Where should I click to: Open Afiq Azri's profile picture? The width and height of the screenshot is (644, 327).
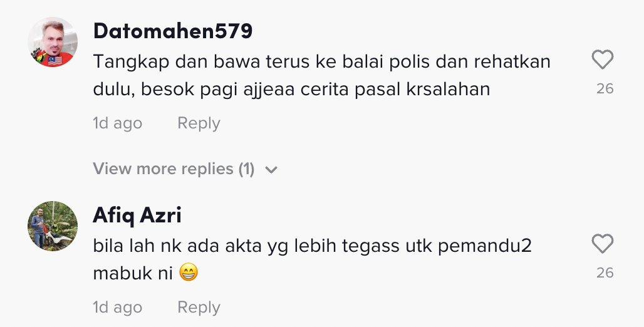click(x=53, y=226)
